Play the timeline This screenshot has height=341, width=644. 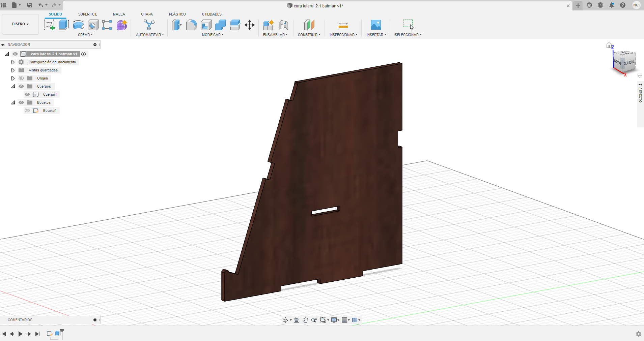pos(20,334)
